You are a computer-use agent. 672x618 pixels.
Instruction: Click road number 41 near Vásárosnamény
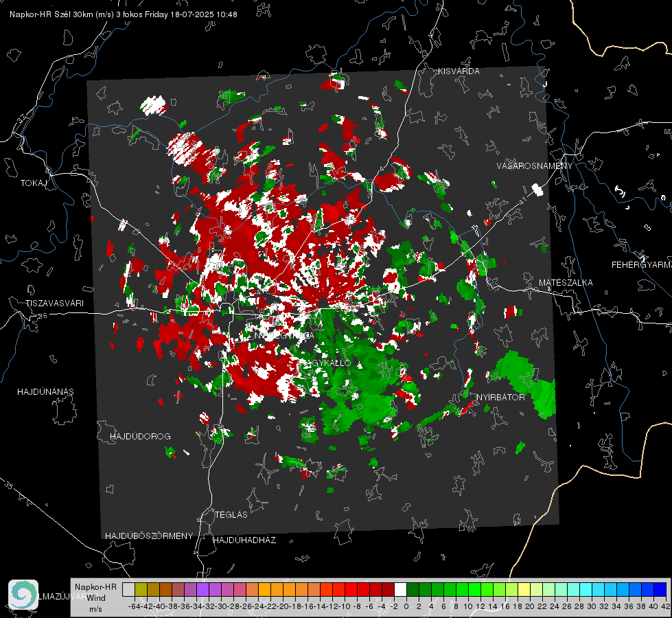pos(522,201)
